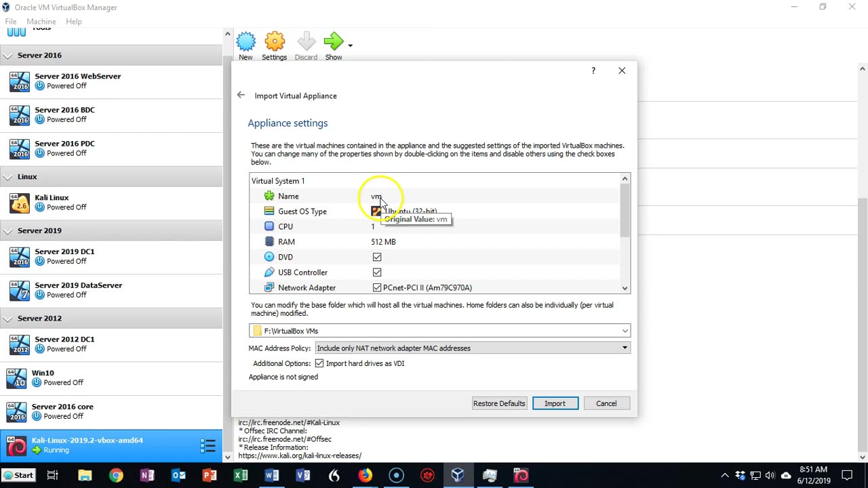The image size is (868, 488).
Task: Open the Machine menu
Action: (x=41, y=22)
